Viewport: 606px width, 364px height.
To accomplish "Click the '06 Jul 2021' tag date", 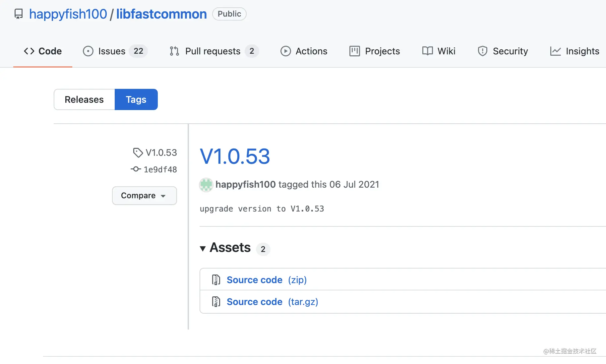I will tap(354, 184).
